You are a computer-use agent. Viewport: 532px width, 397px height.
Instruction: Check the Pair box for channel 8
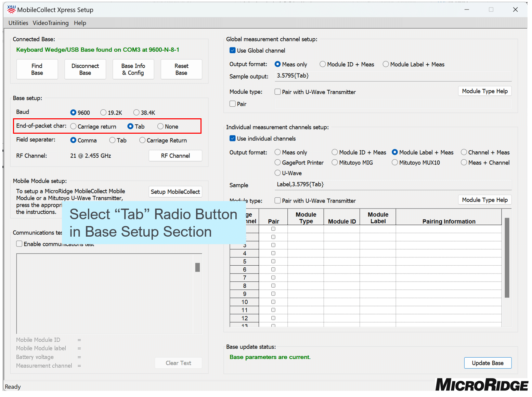click(x=273, y=286)
